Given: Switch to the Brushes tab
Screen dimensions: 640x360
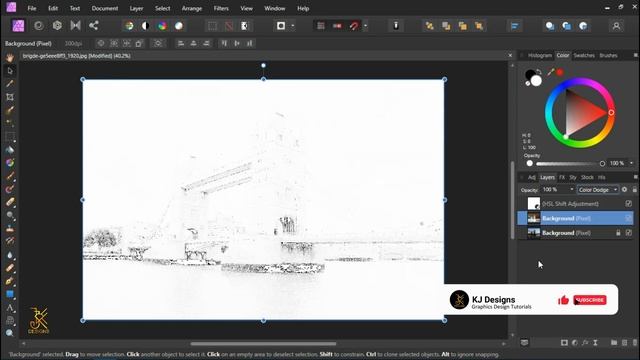Looking at the screenshot, I should (x=608, y=55).
